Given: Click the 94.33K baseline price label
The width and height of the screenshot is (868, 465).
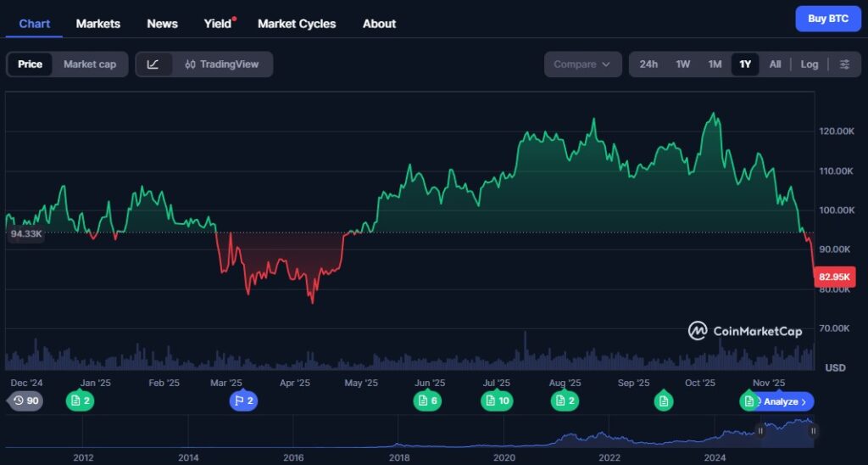Looking at the screenshot, I should click(26, 234).
